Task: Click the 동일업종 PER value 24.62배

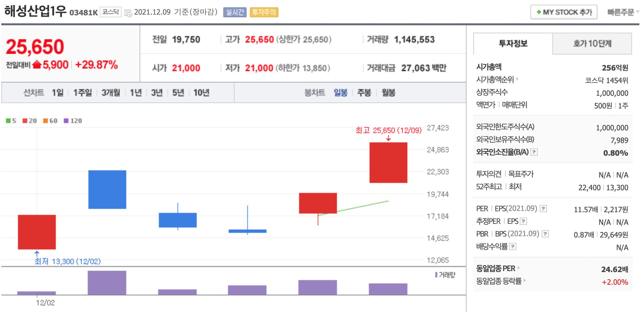Action: 615,269
